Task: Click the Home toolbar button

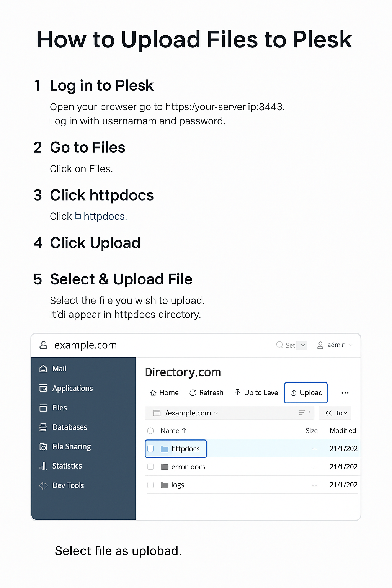Action: click(x=164, y=393)
